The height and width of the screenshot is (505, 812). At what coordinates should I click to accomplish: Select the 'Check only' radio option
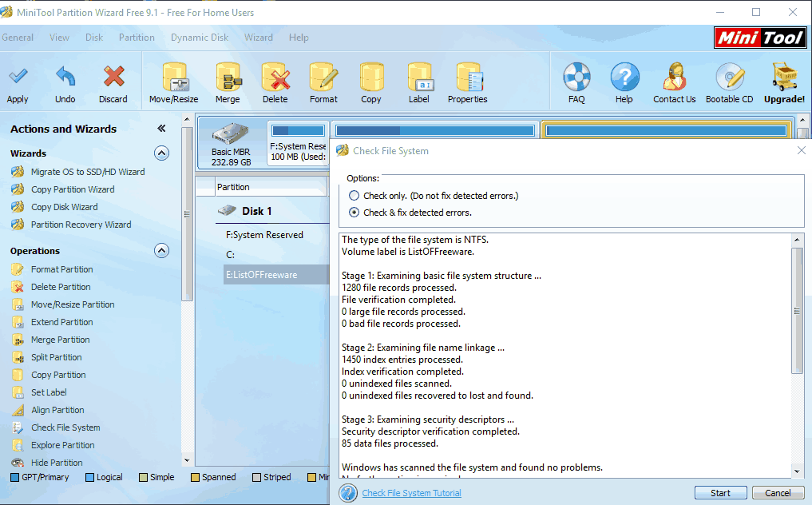pyautogui.click(x=355, y=196)
